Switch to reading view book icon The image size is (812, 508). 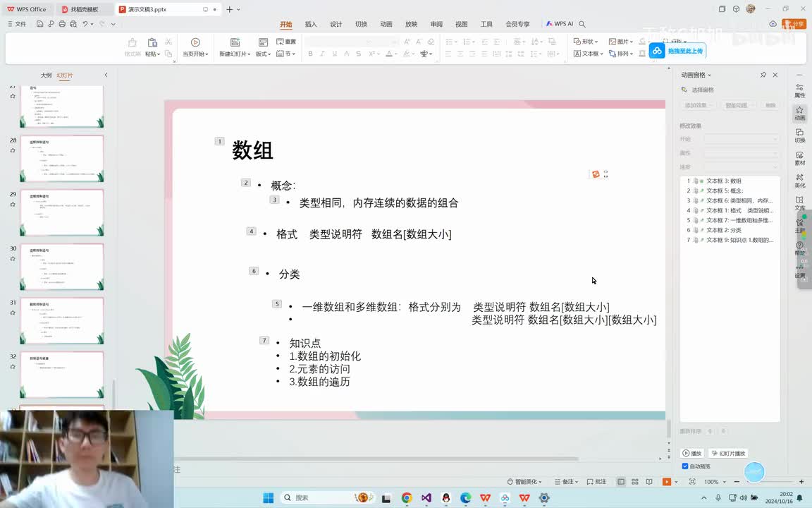click(649, 482)
